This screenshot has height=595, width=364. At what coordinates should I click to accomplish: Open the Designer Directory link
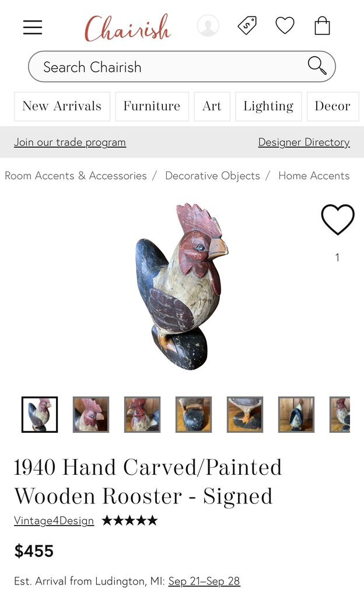(x=304, y=142)
